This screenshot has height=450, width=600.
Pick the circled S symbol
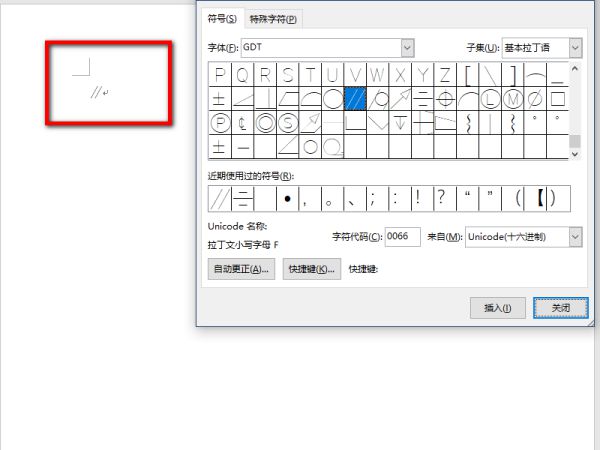(287, 122)
